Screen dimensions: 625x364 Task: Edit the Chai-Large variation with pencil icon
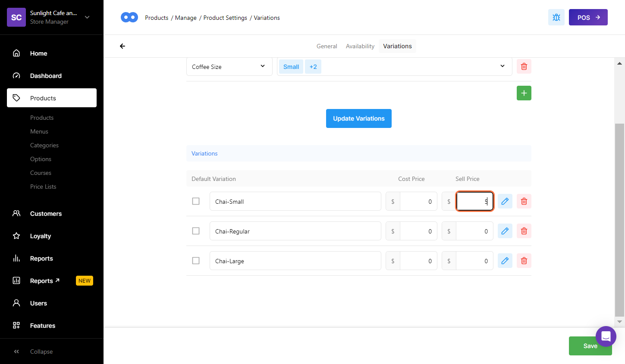[x=505, y=261]
